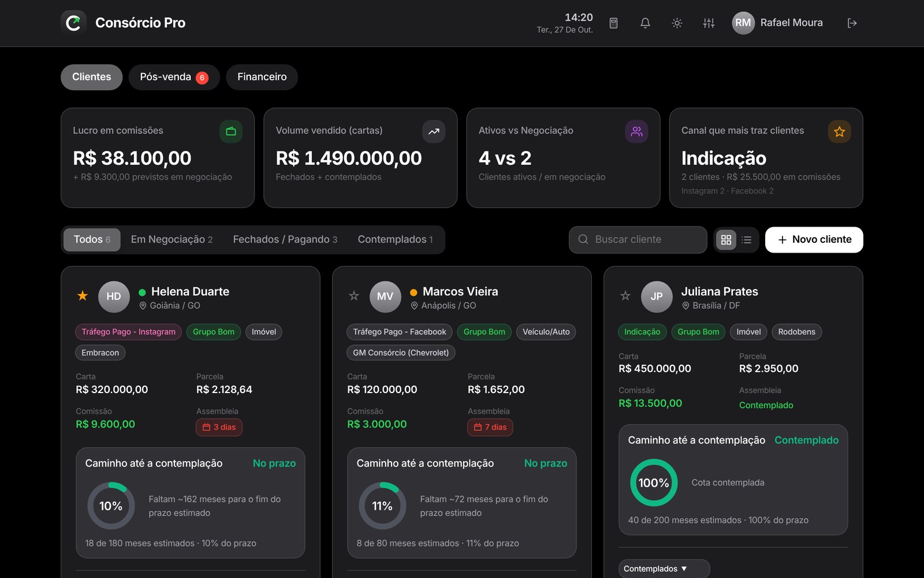This screenshot has width=924, height=578.
Task: Open the Contemplados status dropdown on Juliana's card
Action: [x=664, y=569]
